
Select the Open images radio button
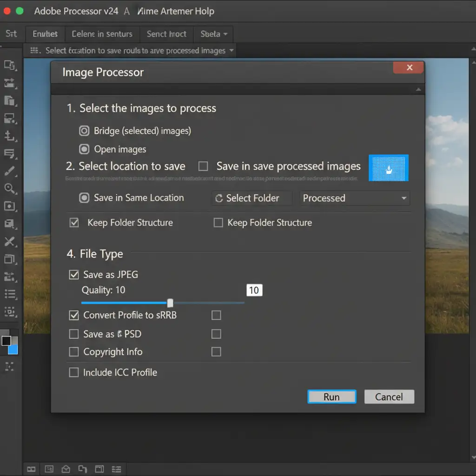(x=84, y=149)
